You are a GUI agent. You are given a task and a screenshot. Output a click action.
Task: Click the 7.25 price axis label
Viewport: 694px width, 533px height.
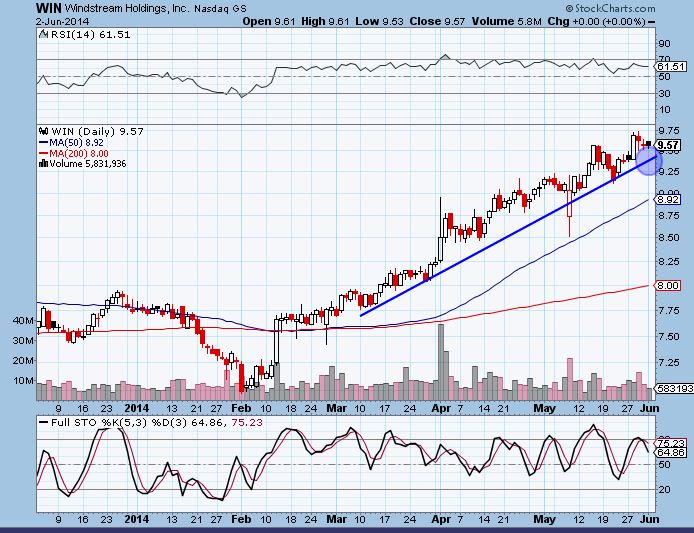coord(669,363)
